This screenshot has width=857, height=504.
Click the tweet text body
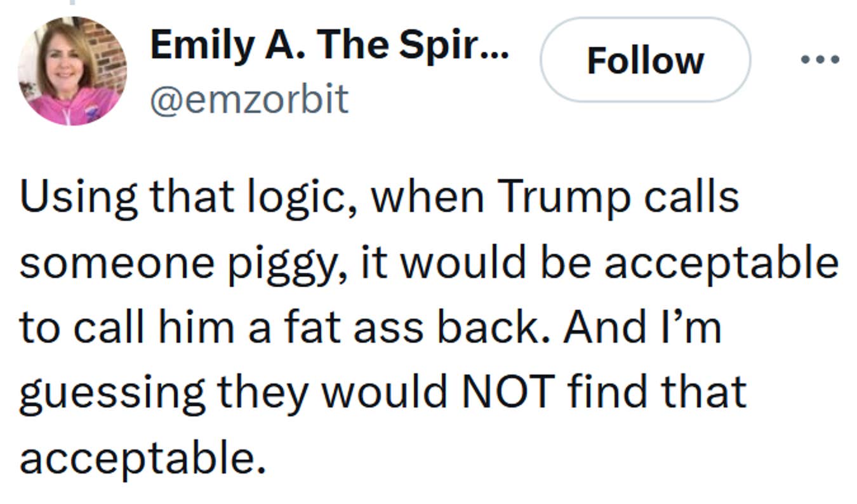click(x=428, y=324)
